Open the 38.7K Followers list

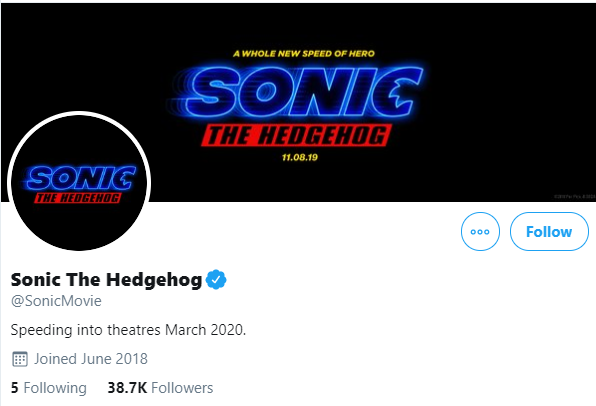(x=160, y=388)
